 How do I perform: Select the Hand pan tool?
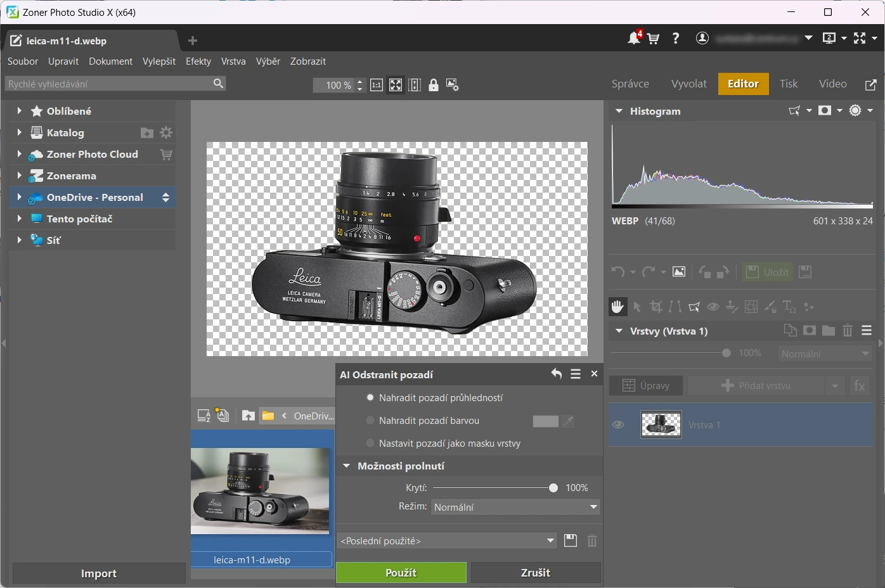(x=618, y=307)
